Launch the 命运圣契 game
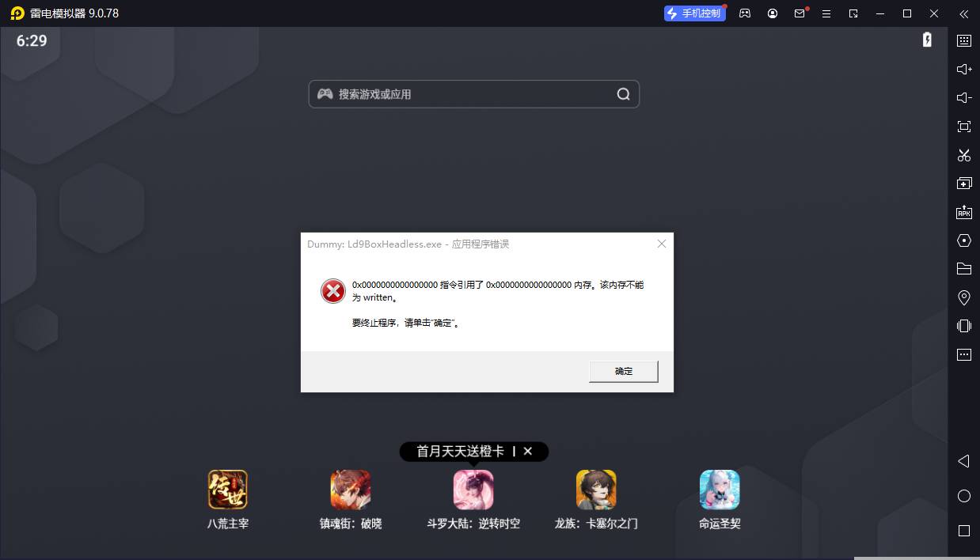This screenshot has height=560, width=980. tap(720, 490)
